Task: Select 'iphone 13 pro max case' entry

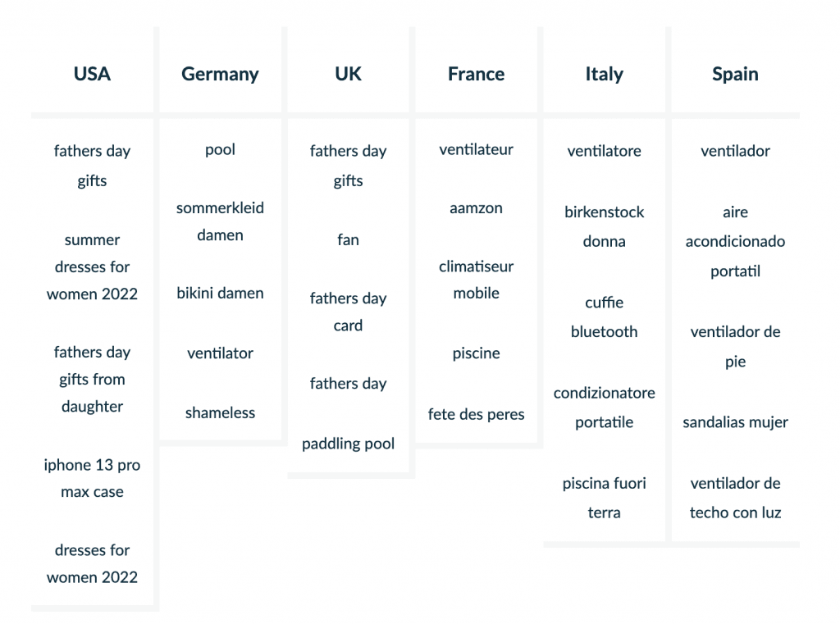Action: tap(92, 479)
